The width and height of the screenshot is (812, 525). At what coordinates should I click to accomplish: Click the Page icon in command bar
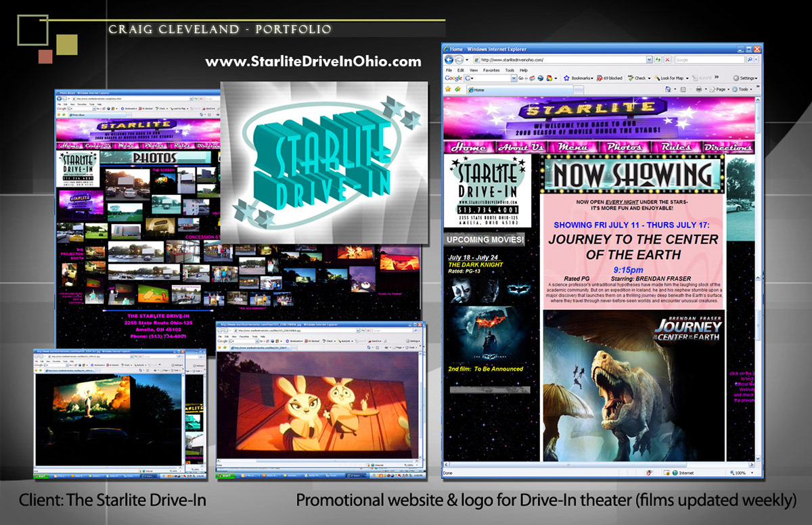coord(713,89)
